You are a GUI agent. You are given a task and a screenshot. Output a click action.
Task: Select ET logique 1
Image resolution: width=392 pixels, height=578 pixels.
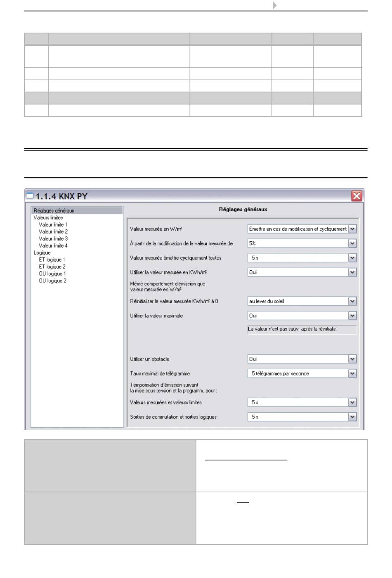coord(52,260)
